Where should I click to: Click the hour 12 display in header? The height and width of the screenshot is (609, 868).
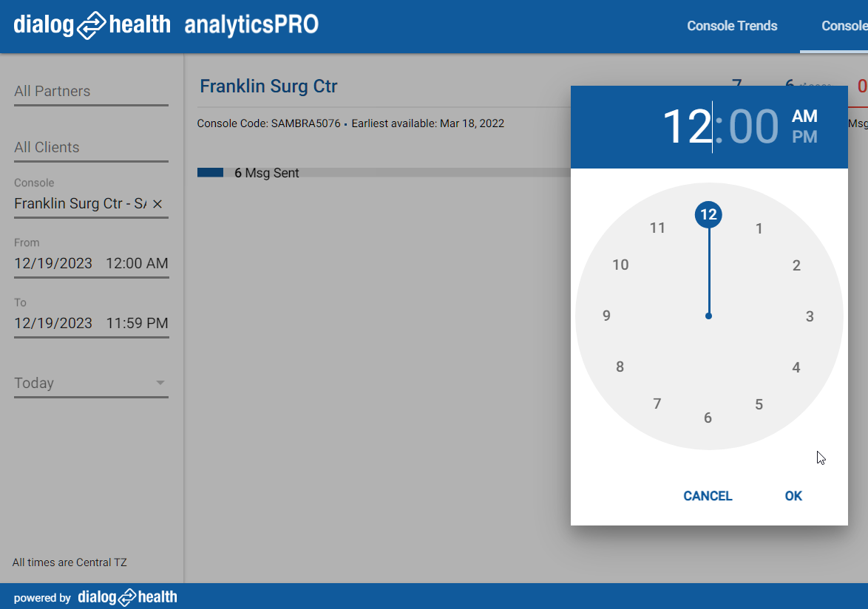[686, 126]
